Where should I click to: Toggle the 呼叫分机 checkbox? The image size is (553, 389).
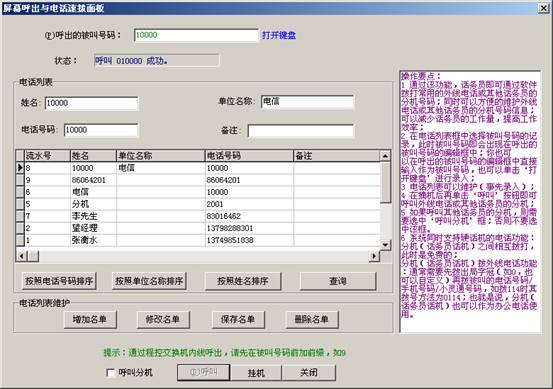tap(110, 372)
